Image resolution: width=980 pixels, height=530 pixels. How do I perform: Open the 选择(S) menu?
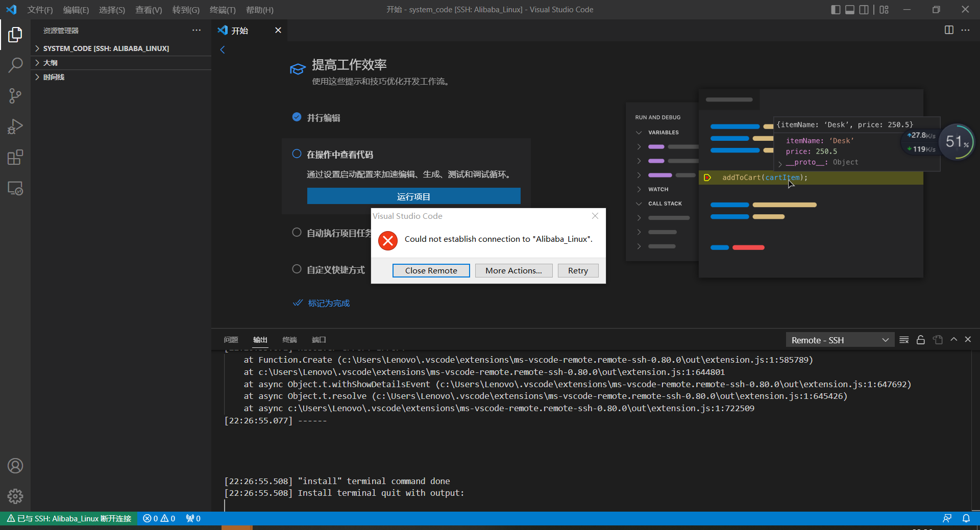[112, 10]
